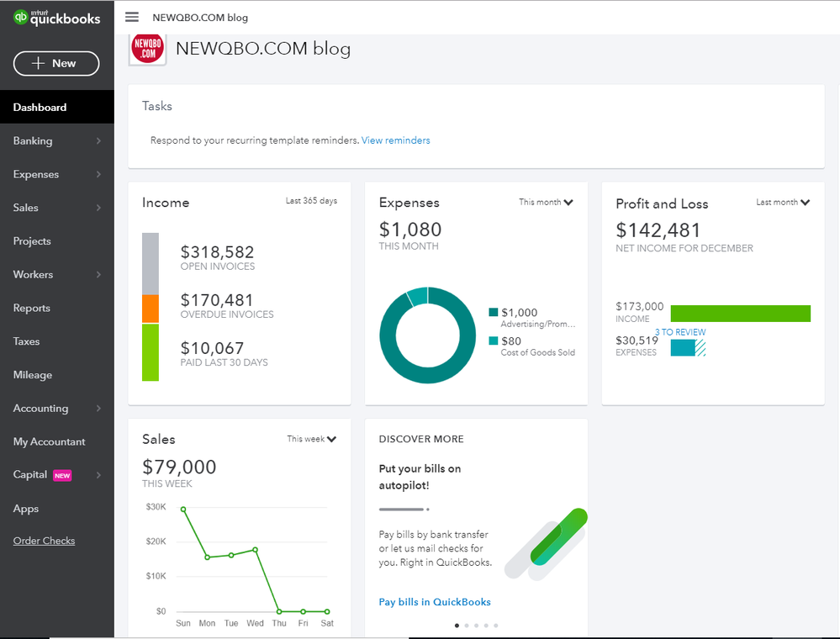Click the 3 TO REVIEW expenses link
Viewport: 840px width, 639px height.
point(680,332)
